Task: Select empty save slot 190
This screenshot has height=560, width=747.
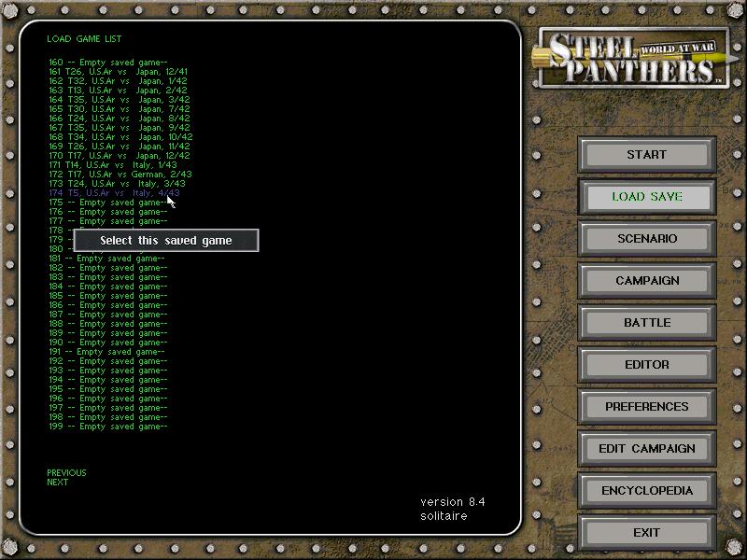Action: click(108, 343)
